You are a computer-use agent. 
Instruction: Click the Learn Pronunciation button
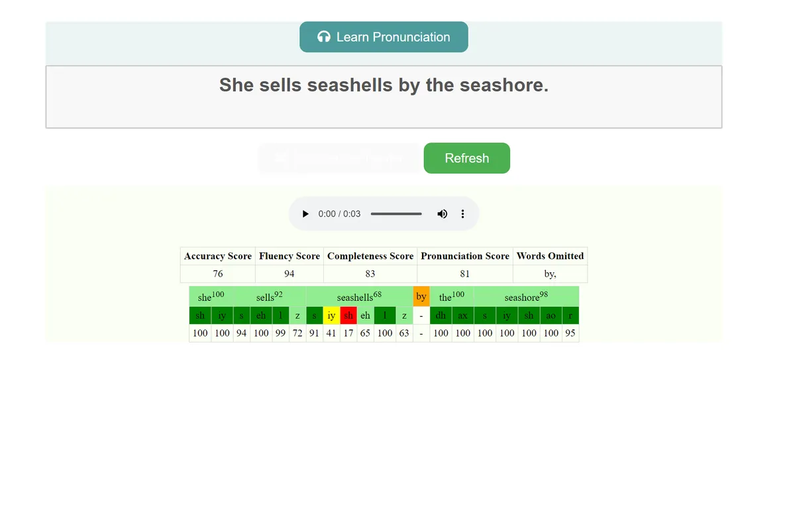(384, 37)
